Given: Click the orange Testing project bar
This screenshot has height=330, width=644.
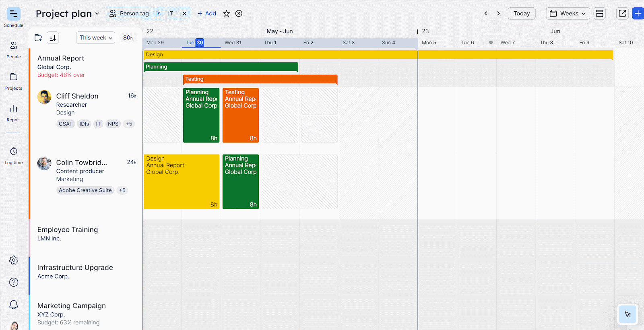Looking at the screenshot, I should tap(260, 79).
